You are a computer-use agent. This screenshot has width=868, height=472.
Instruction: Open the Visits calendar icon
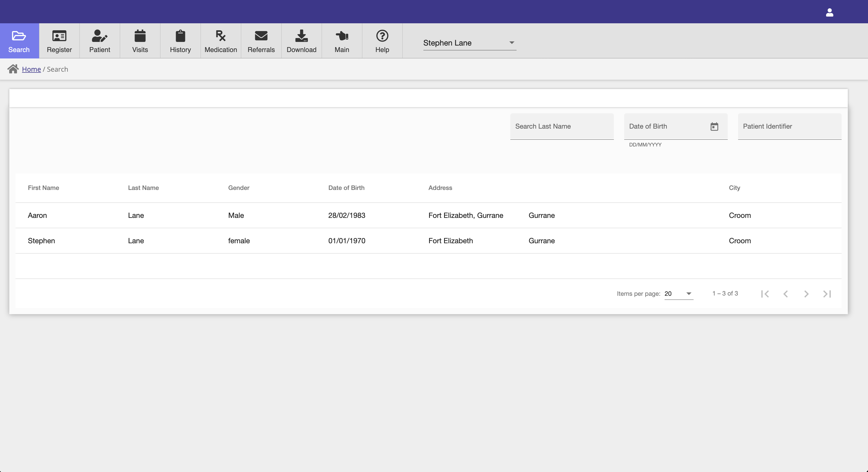[x=140, y=36]
